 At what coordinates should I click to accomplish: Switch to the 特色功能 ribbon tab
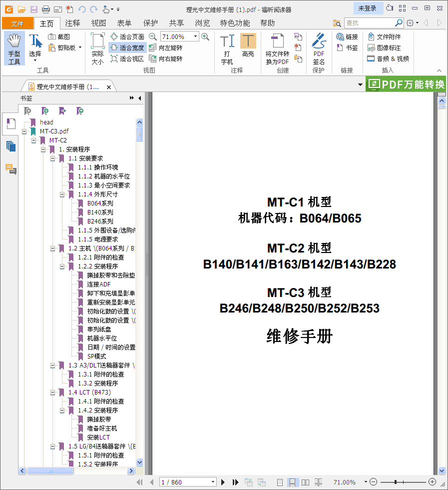click(x=235, y=23)
